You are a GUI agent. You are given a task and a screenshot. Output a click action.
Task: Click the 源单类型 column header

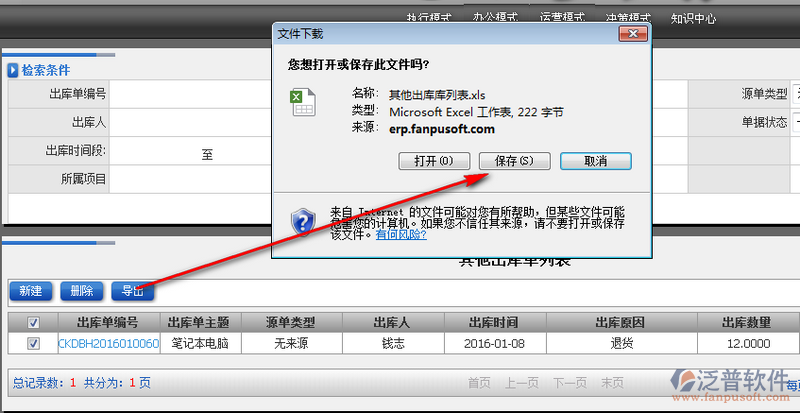tap(292, 323)
